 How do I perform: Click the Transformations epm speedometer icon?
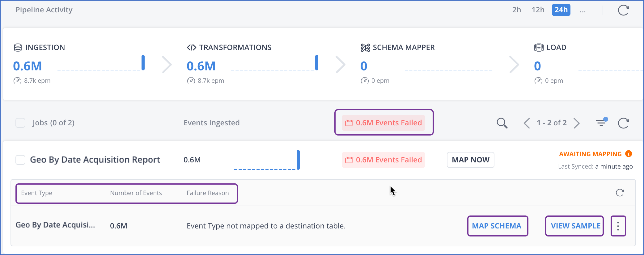pyautogui.click(x=191, y=81)
